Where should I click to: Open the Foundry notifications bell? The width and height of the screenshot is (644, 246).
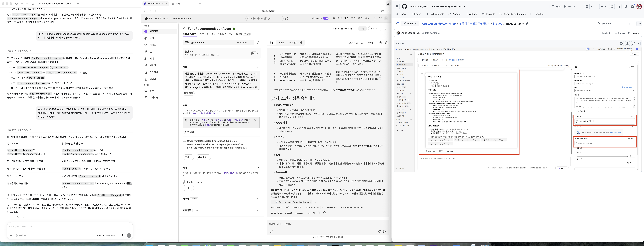pos(375,19)
